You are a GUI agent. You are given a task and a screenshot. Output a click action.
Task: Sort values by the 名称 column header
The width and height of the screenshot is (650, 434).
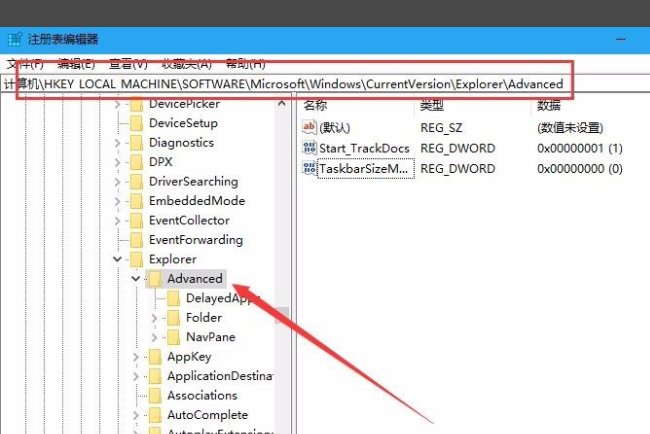(316, 104)
